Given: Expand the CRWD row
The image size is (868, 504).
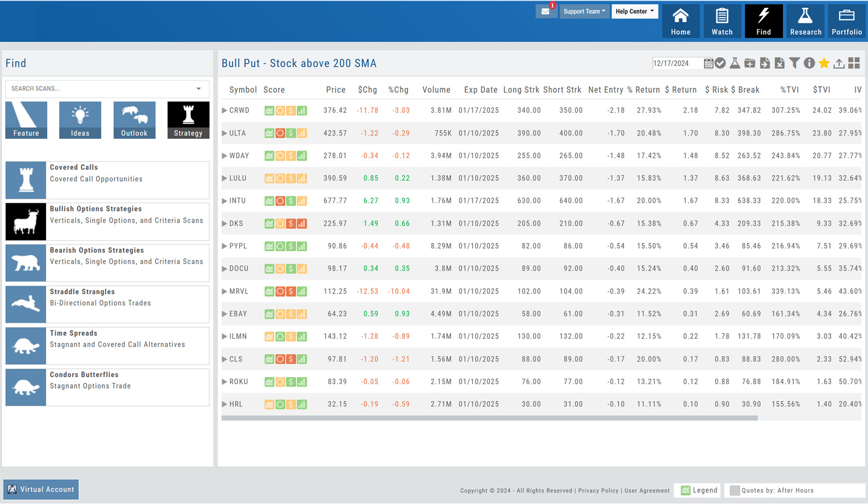Looking at the screenshot, I should (224, 110).
